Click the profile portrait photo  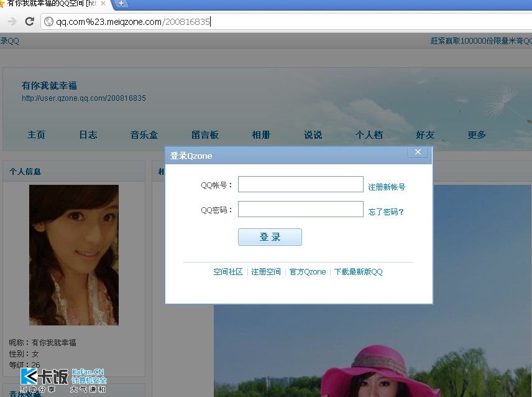point(74,255)
